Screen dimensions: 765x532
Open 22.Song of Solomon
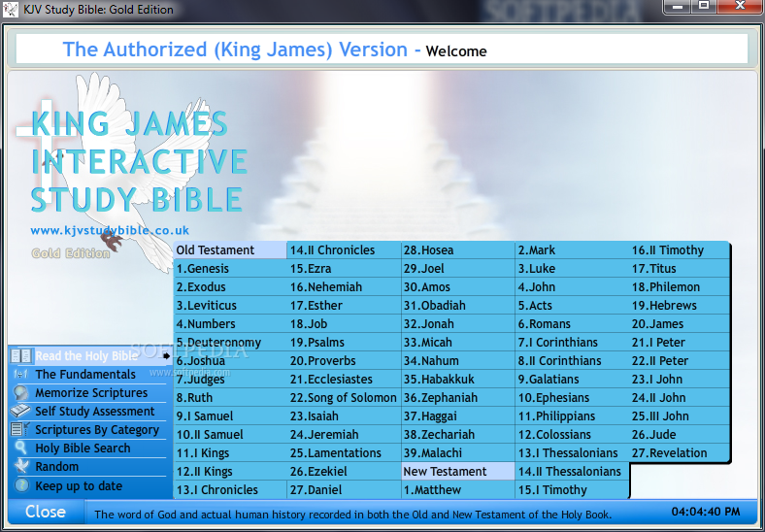coord(344,398)
